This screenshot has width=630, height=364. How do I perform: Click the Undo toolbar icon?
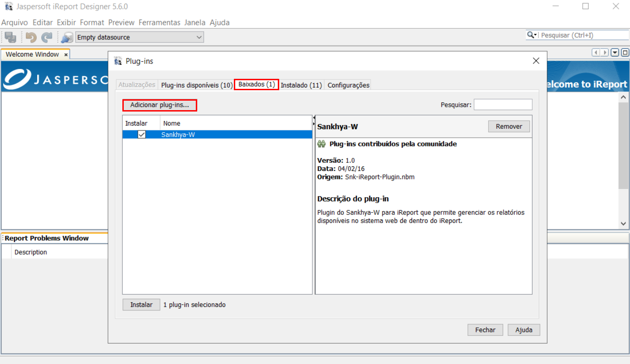pyautogui.click(x=31, y=38)
